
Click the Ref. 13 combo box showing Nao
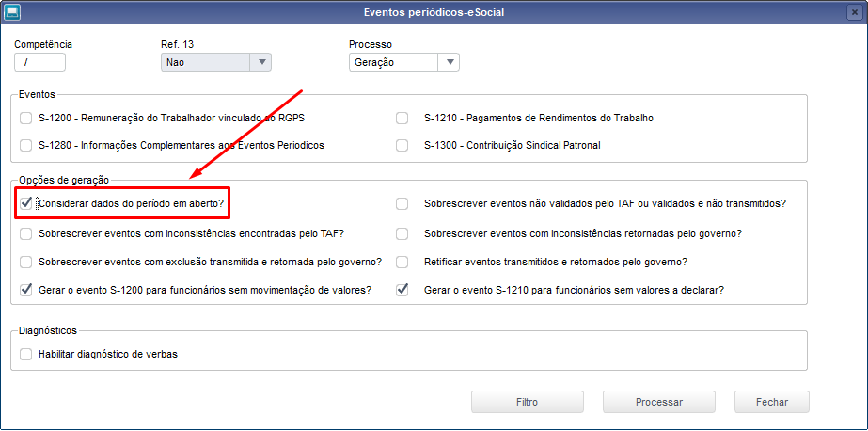pos(216,62)
